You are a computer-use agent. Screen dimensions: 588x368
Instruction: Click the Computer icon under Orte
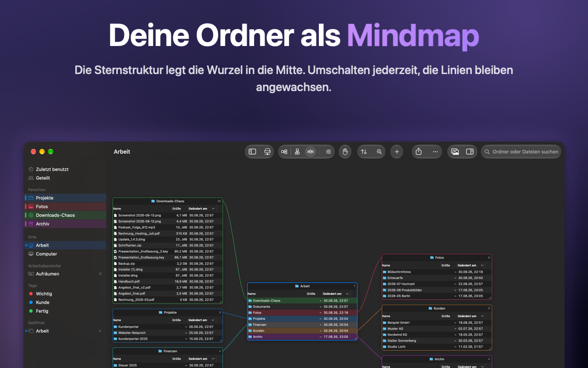(x=31, y=254)
